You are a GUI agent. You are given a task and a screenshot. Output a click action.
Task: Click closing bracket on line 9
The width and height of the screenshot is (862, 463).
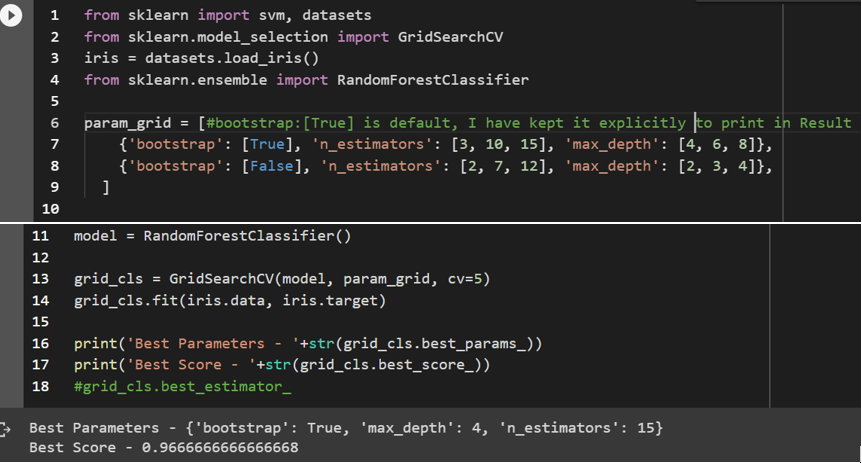106,188
